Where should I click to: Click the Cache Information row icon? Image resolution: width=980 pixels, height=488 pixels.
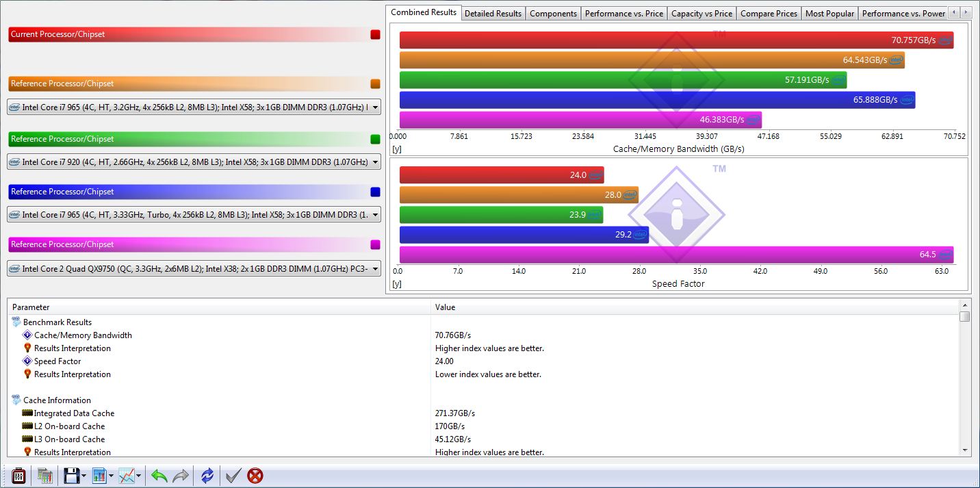(x=16, y=400)
